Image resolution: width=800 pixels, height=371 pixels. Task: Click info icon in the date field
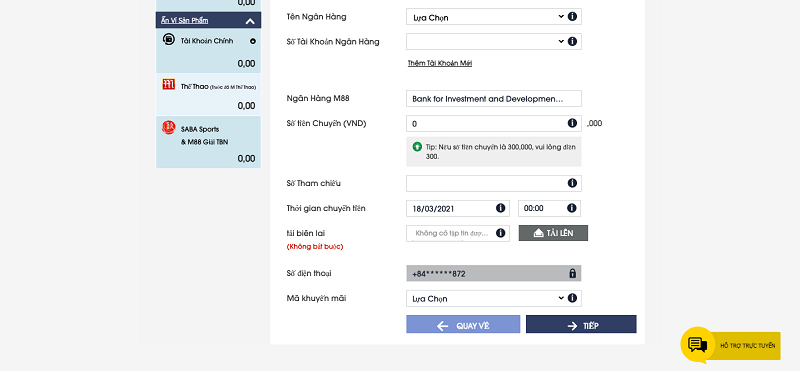(x=501, y=208)
